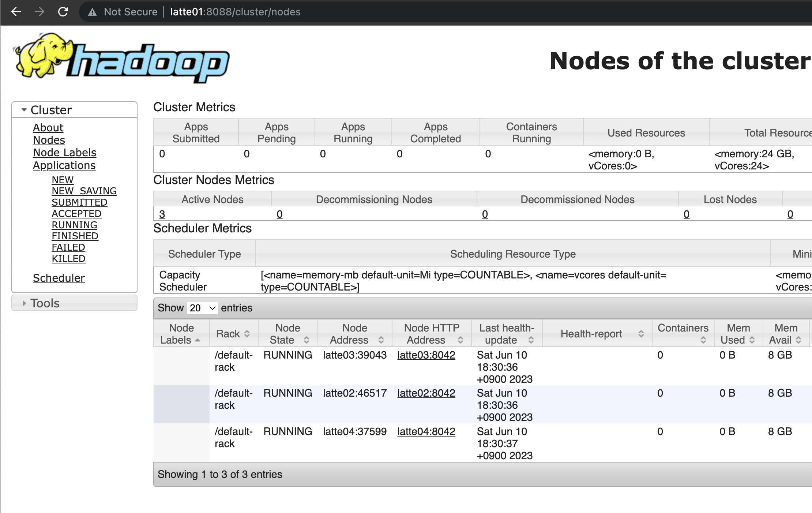The width and height of the screenshot is (812, 513).
Task: Click the Active Nodes count 3
Action: pyautogui.click(x=162, y=213)
